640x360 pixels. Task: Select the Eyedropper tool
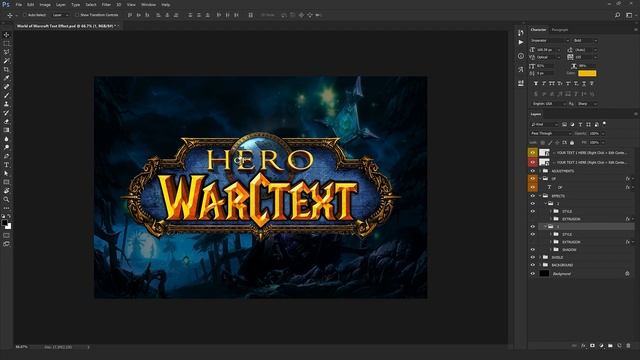(7, 78)
